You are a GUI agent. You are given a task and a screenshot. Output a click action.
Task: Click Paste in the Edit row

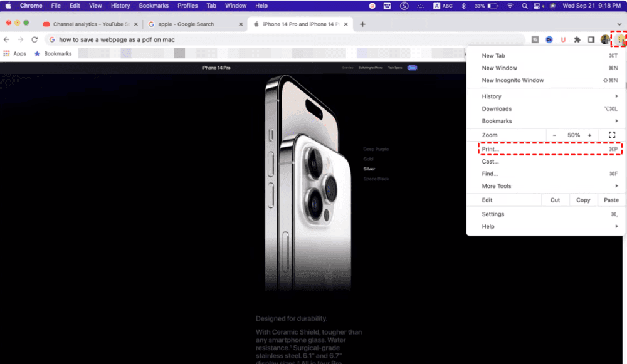[x=611, y=200]
